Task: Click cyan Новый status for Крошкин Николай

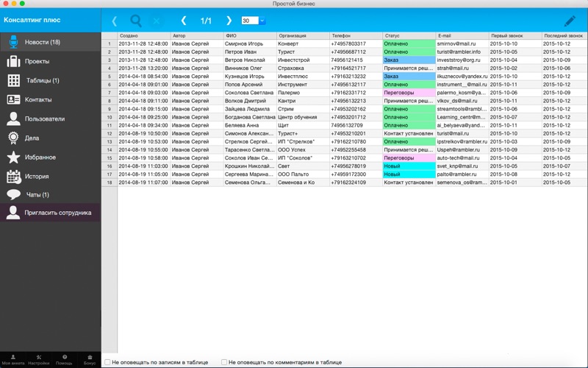Action: pos(409,166)
